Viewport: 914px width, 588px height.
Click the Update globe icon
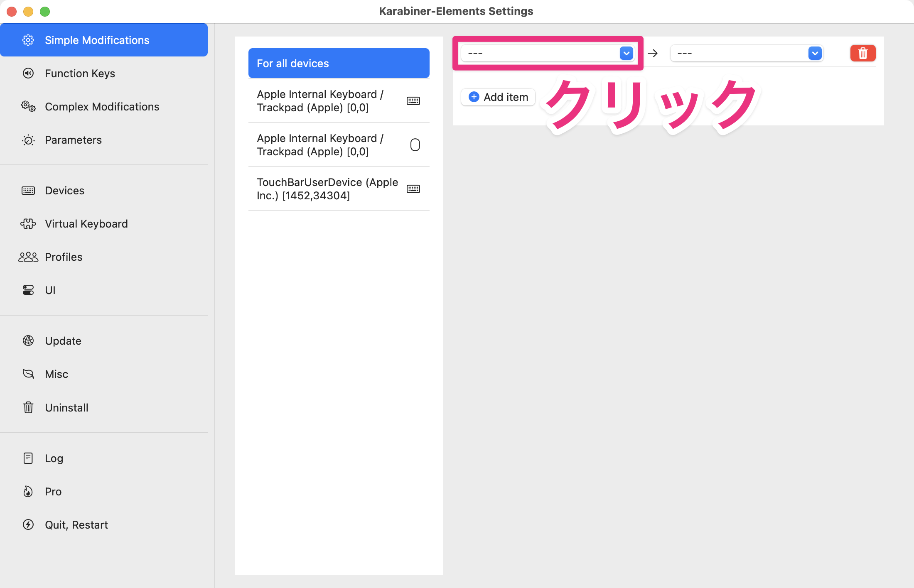point(28,341)
